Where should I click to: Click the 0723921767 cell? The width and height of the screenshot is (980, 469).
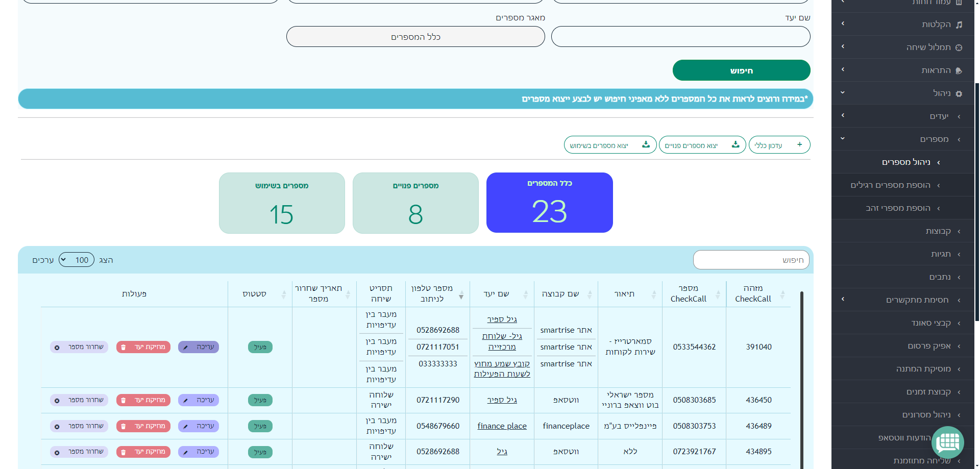[x=694, y=451]
